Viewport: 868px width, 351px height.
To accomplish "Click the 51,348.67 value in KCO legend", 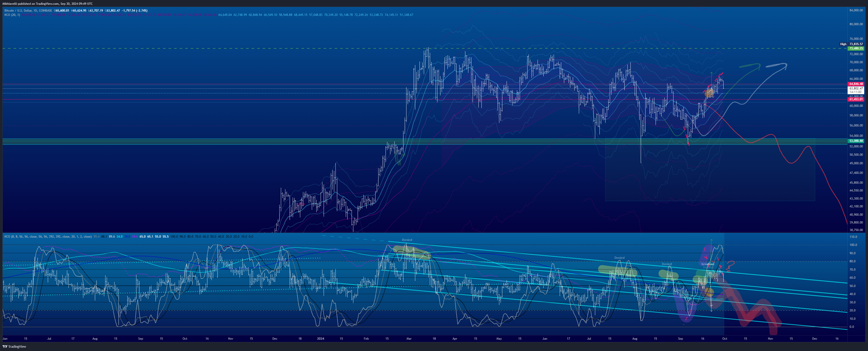I will click(406, 15).
